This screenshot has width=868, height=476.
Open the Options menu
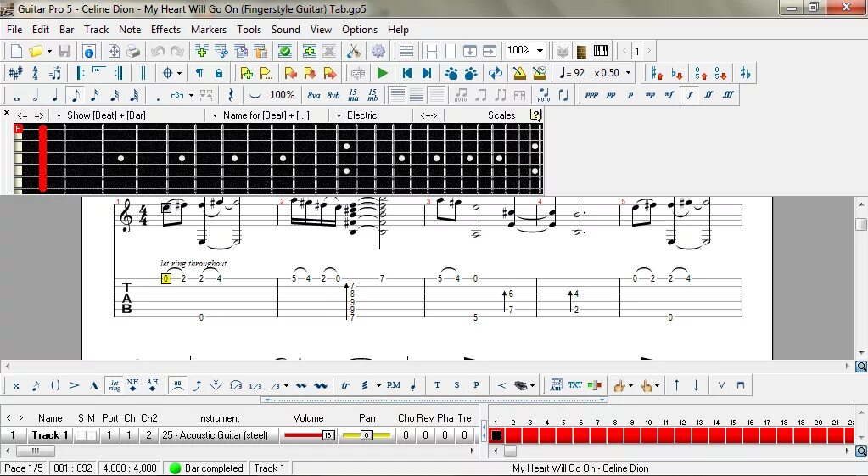(359, 30)
